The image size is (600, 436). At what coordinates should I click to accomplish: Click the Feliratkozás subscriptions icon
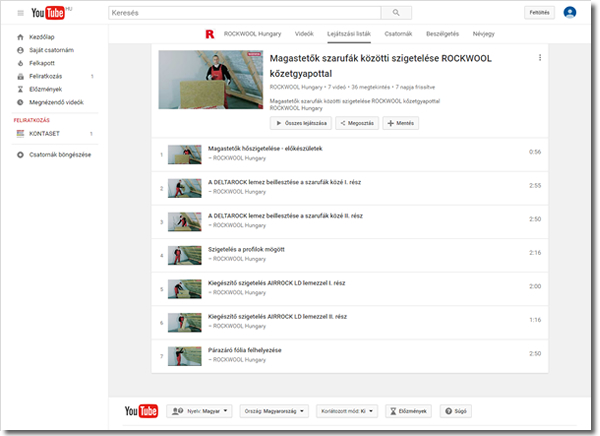click(x=20, y=76)
